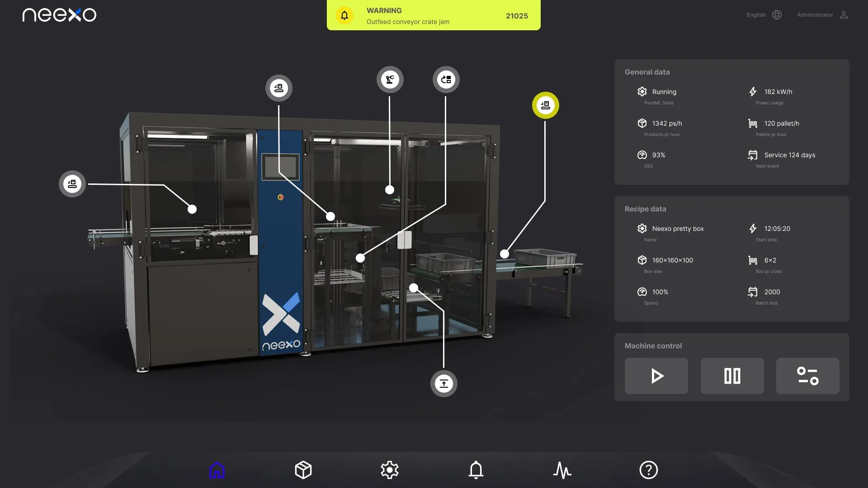Click the 160×160×100 box size value
868x488 pixels.
[672, 260]
